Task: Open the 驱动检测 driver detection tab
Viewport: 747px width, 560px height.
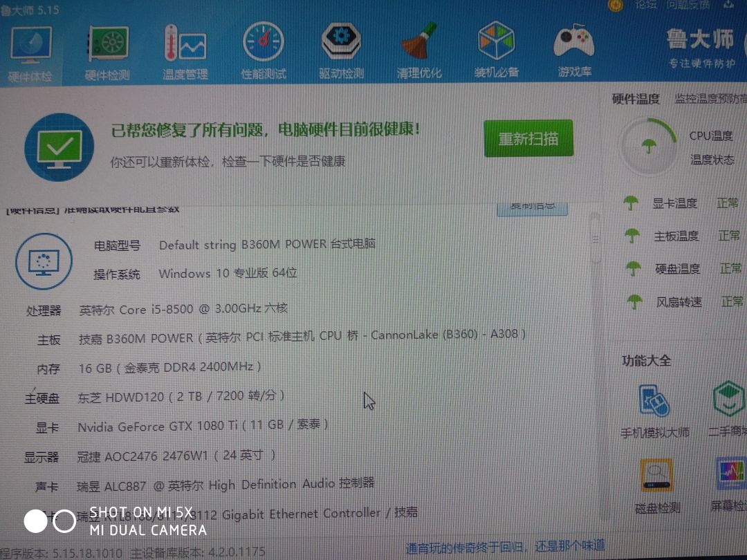Action: tap(341, 50)
